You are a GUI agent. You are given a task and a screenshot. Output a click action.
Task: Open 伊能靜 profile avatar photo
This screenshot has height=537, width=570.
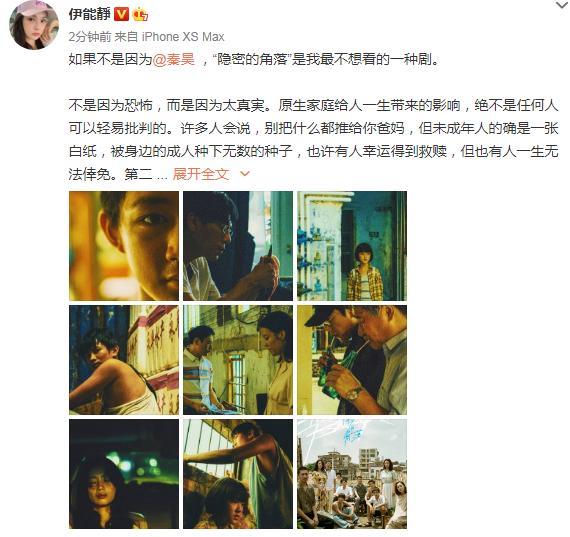[34, 25]
